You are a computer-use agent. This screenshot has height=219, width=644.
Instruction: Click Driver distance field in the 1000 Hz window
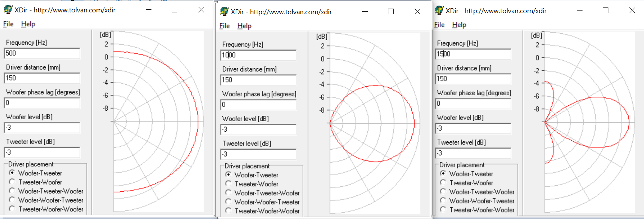[258, 80]
